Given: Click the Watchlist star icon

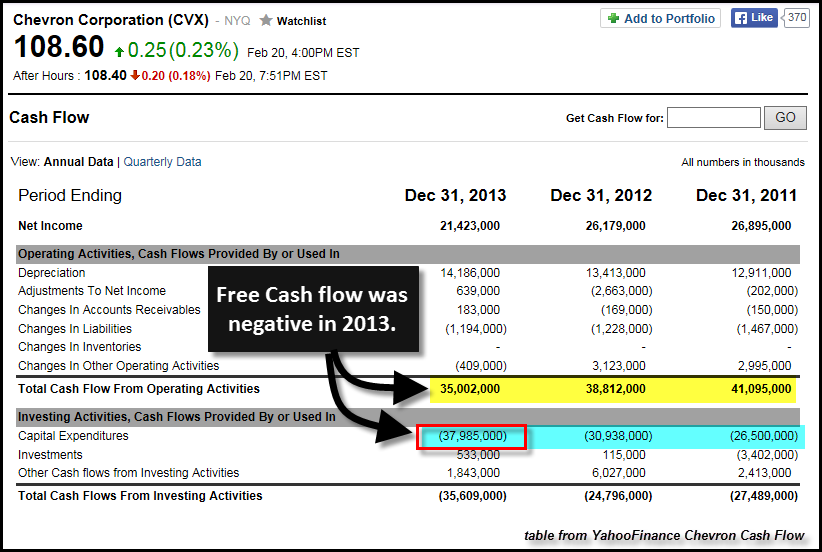Looking at the screenshot, I should (266, 20).
